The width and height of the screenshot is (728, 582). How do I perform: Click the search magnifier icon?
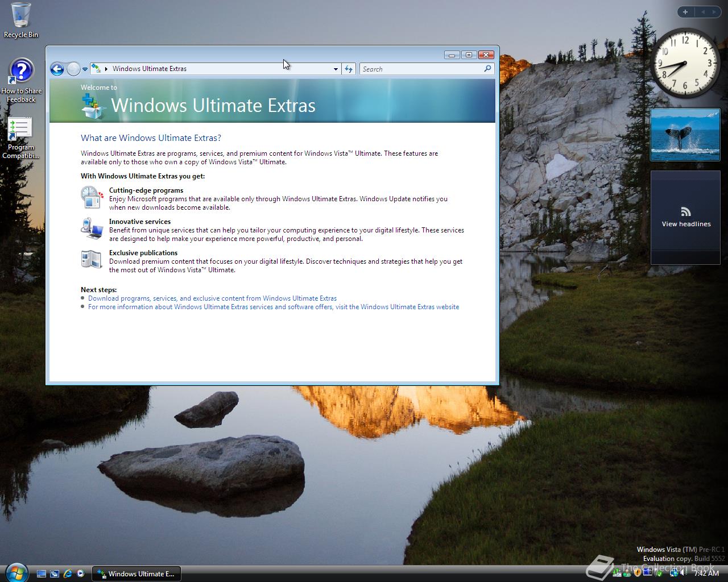click(x=487, y=69)
